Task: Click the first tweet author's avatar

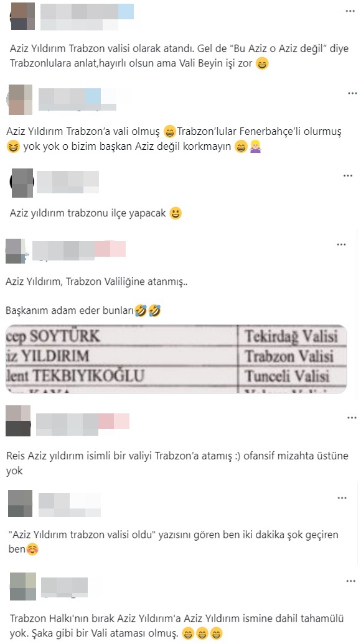Action: 22,16
